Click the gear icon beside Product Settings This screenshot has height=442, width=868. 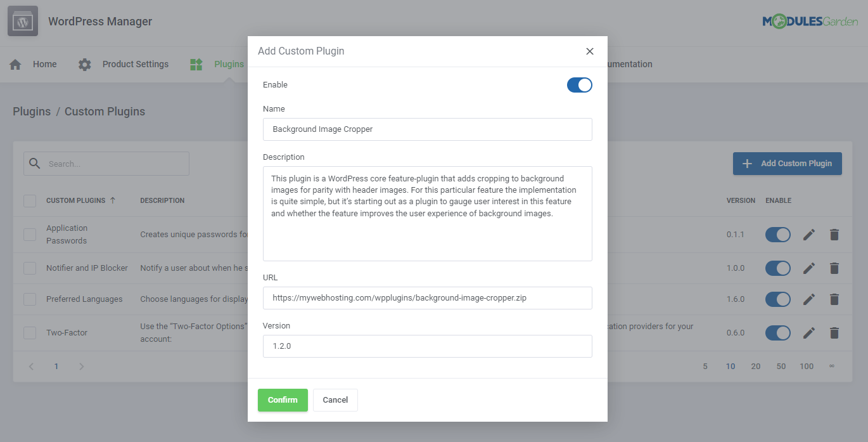pyautogui.click(x=84, y=63)
